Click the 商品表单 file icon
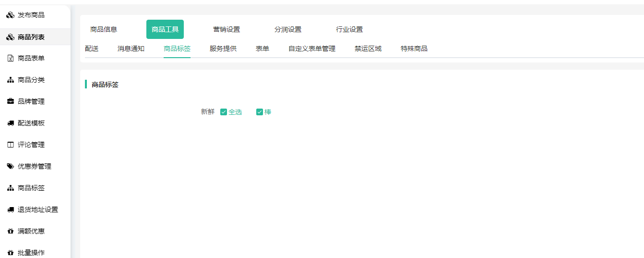This screenshot has width=644, height=258. click(x=10, y=58)
